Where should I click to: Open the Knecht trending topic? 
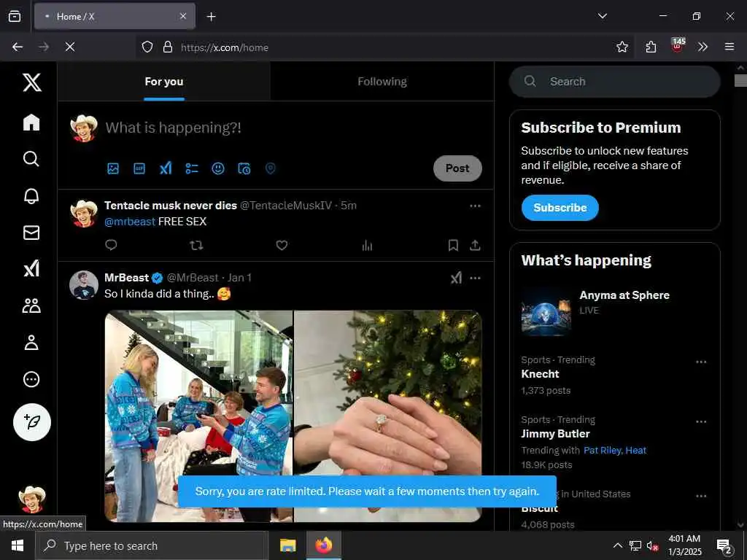pyautogui.click(x=540, y=374)
